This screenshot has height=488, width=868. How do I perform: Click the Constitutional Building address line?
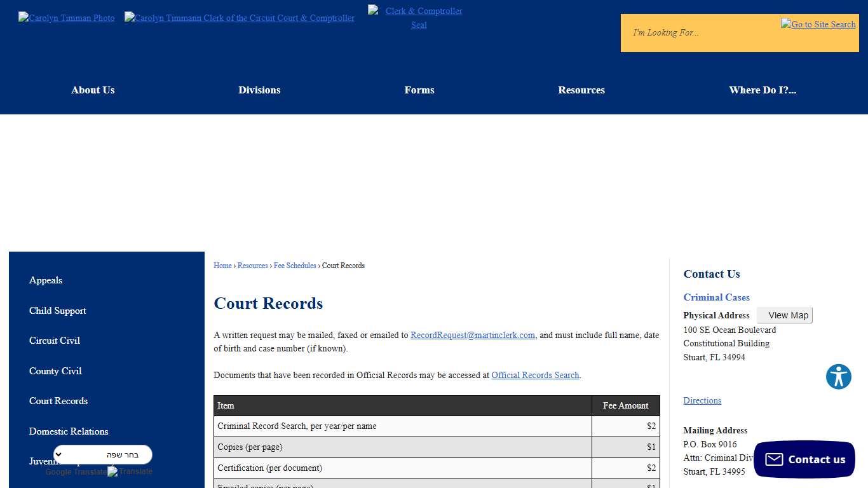pos(726,343)
